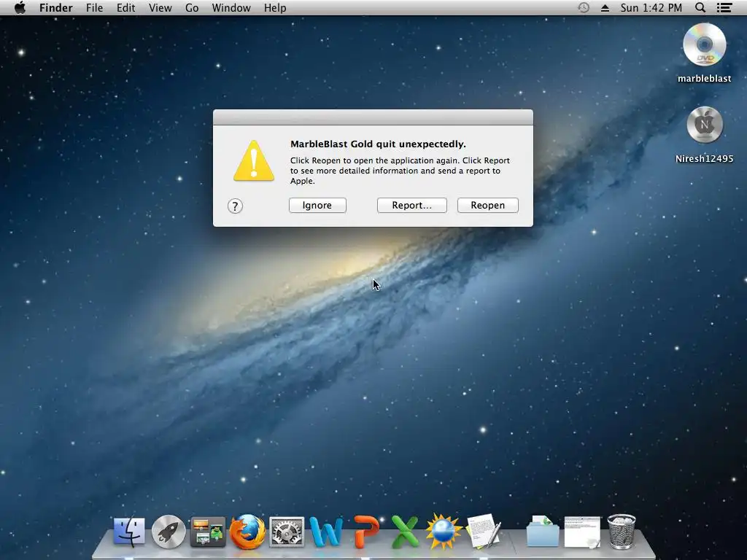Open the Window menu
The width and height of the screenshot is (747, 560).
(x=231, y=7)
